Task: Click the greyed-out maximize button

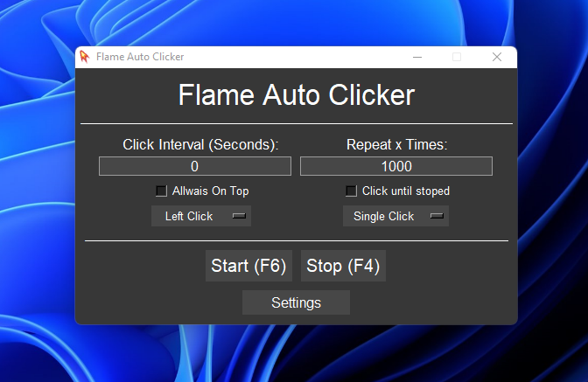Action: 457,57
